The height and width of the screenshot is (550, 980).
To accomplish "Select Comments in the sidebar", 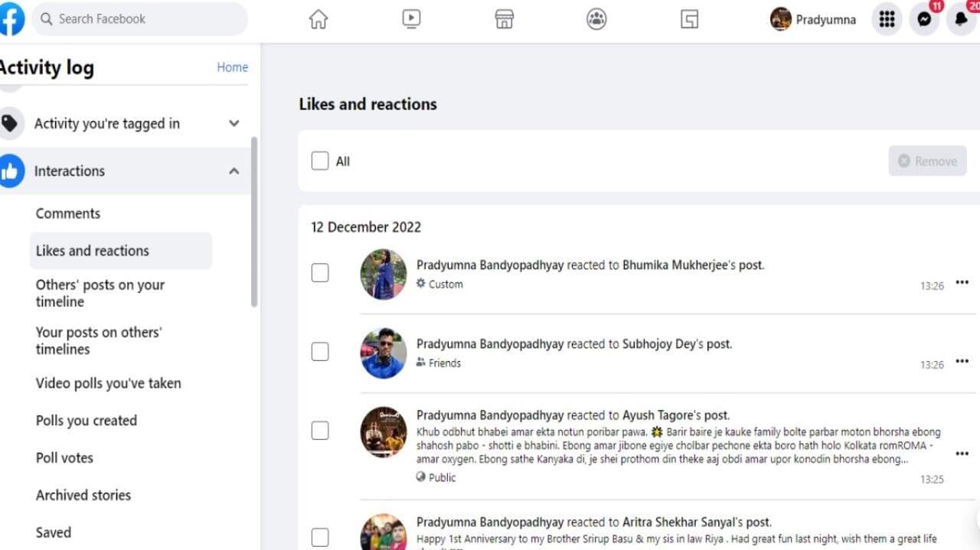I will (x=67, y=213).
